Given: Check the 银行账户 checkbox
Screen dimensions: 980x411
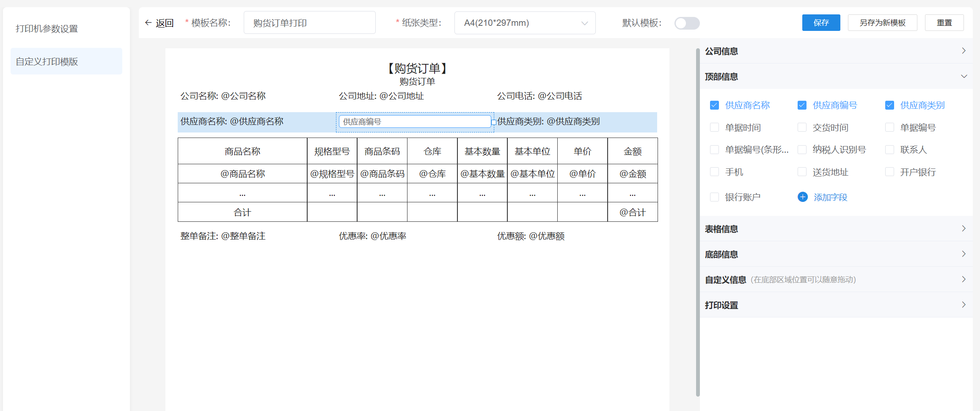Looking at the screenshot, I should [714, 197].
